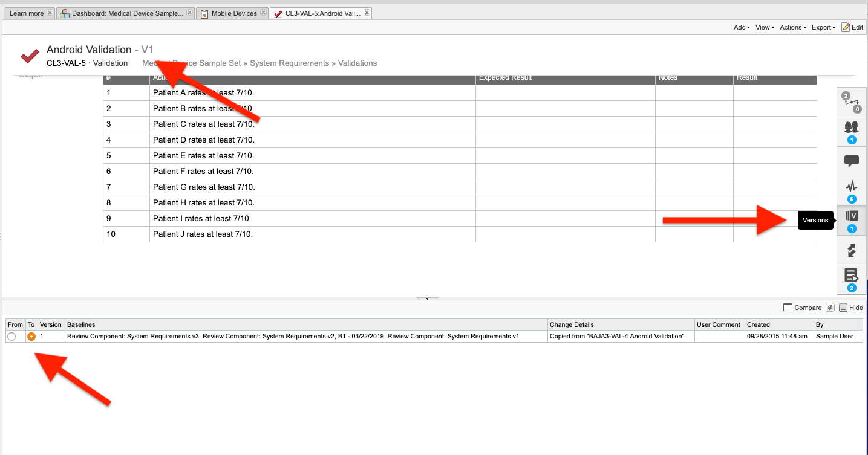The width and height of the screenshot is (868, 455).
Task: Click the Versions icon in the side toolbar
Action: click(852, 221)
